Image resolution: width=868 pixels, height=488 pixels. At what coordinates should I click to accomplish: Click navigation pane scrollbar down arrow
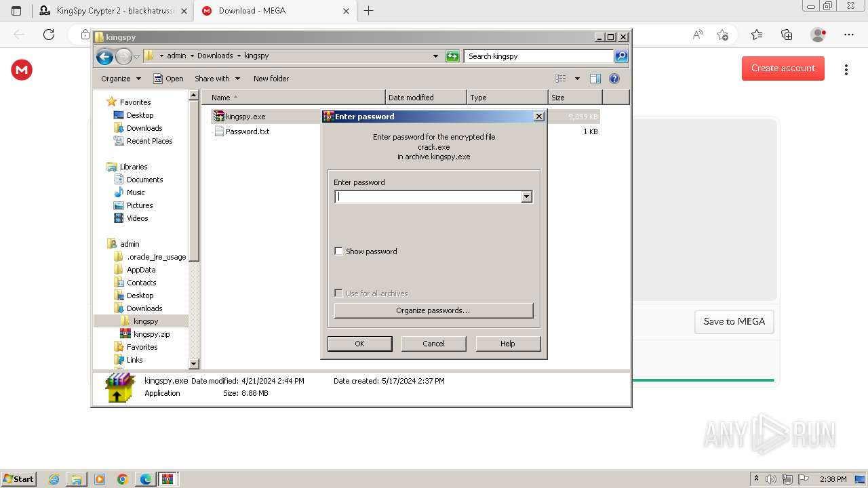[x=193, y=364]
